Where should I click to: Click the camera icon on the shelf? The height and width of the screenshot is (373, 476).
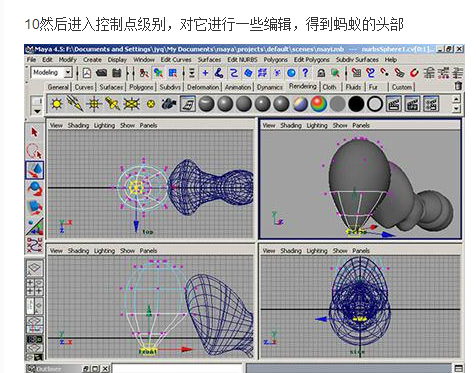(169, 104)
